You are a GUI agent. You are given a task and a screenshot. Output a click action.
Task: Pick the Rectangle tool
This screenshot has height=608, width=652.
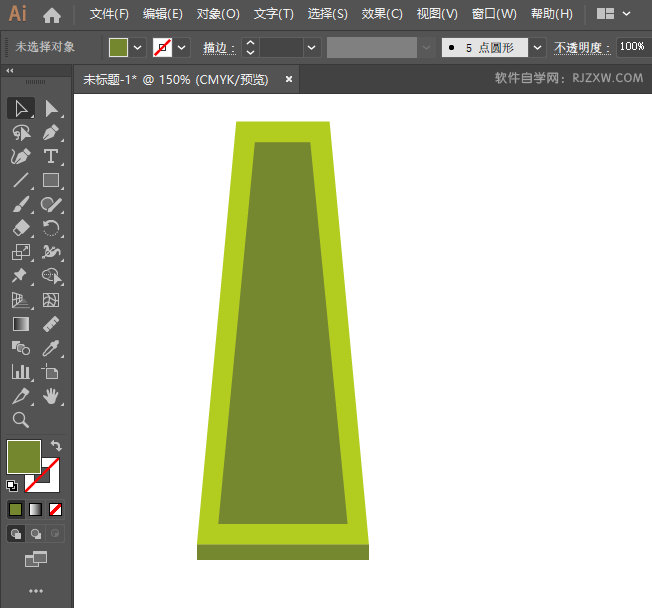pyautogui.click(x=51, y=181)
